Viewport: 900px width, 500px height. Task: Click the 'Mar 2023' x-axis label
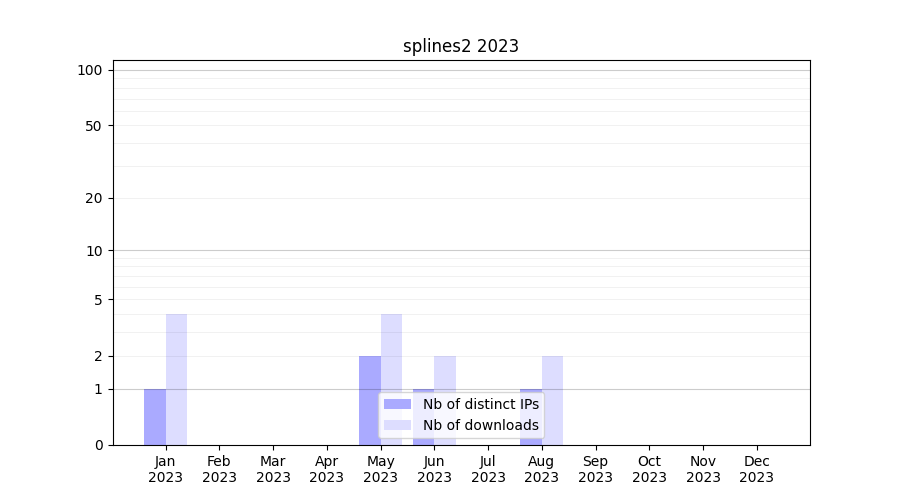tap(273, 469)
